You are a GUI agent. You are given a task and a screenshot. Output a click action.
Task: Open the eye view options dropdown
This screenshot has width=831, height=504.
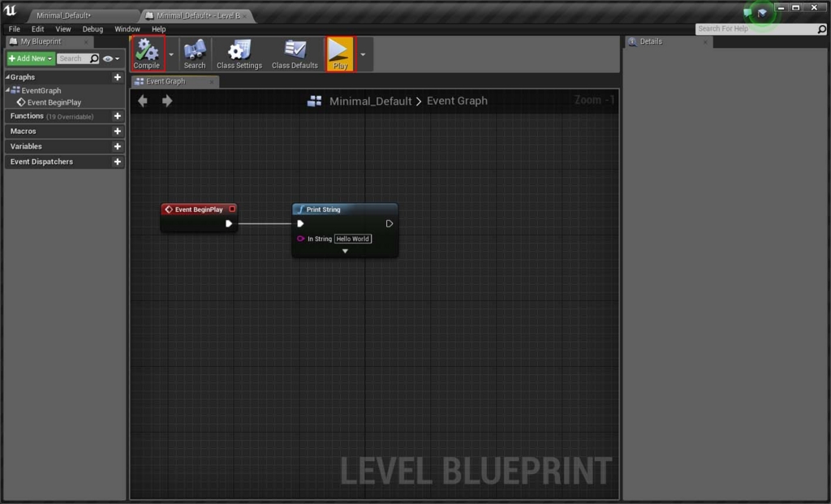[x=111, y=58]
